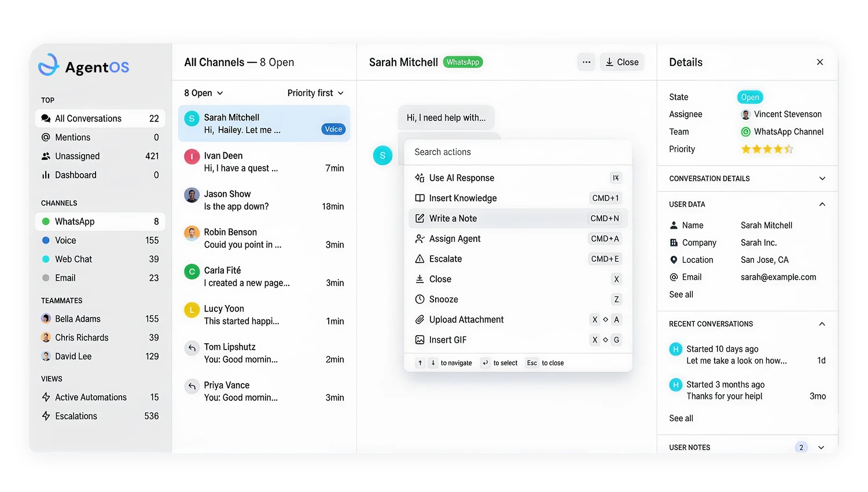This screenshot has width=868, height=492.
Task: Click See all under User Data
Action: click(681, 295)
